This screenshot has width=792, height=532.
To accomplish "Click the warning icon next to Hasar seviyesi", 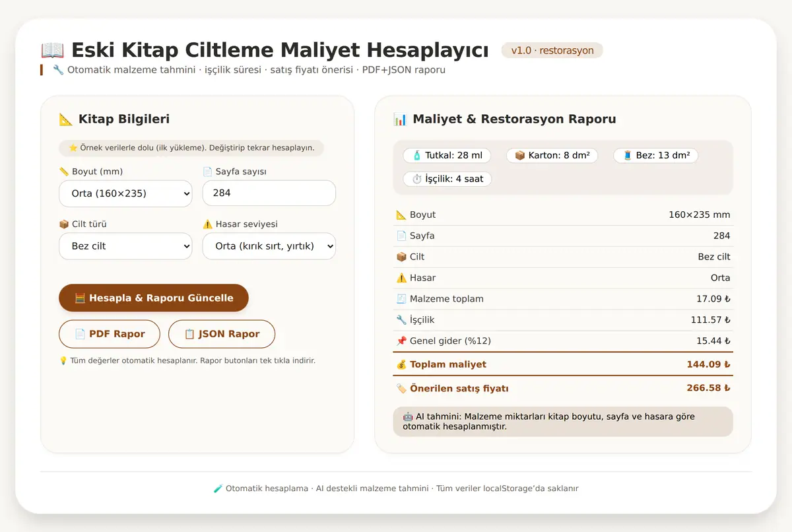I will (x=208, y=224).
